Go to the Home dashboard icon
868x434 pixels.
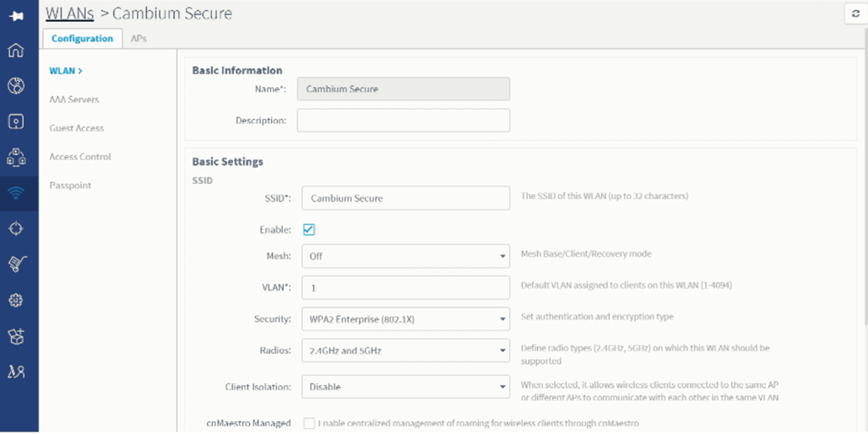(16, 51)
